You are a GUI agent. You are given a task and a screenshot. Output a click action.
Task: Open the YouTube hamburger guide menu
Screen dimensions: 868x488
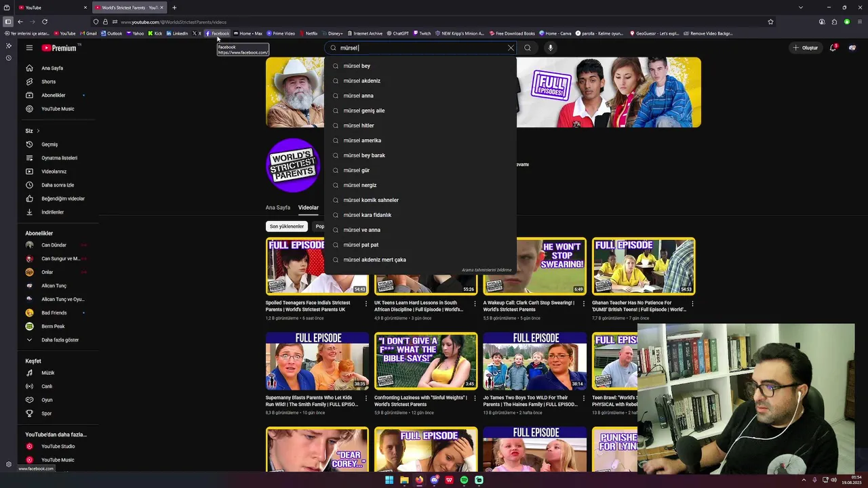click(29, 47)
